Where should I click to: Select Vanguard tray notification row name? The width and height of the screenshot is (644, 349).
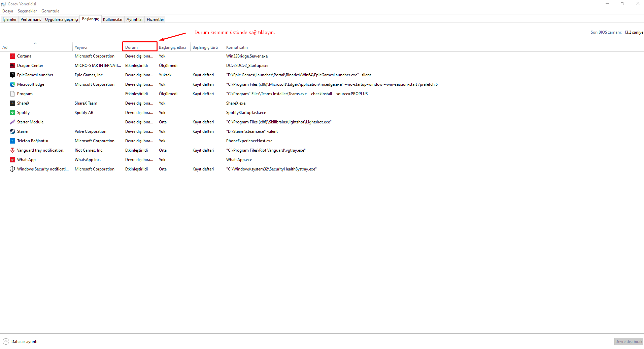point(41,150)
